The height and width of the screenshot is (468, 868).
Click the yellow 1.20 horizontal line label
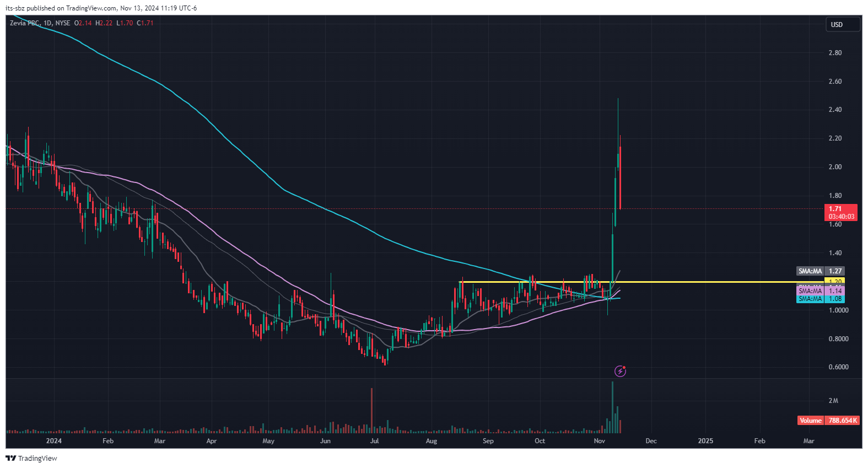tap(835, 282)
